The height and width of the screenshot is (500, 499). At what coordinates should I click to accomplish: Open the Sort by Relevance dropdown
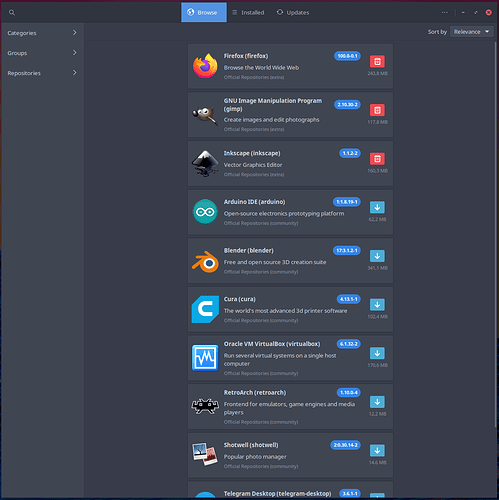[471, 32]
